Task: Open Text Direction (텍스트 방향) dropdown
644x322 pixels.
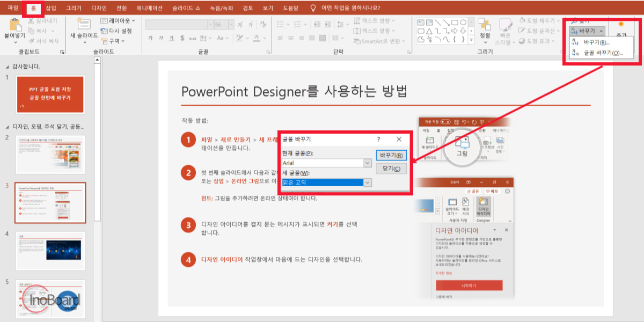Action: 375,21
